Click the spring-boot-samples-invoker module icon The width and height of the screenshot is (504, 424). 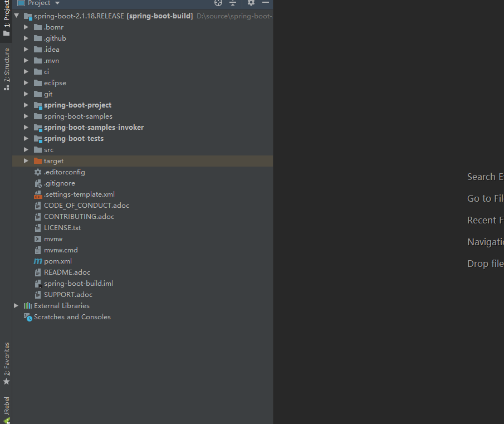coord(38,128)
